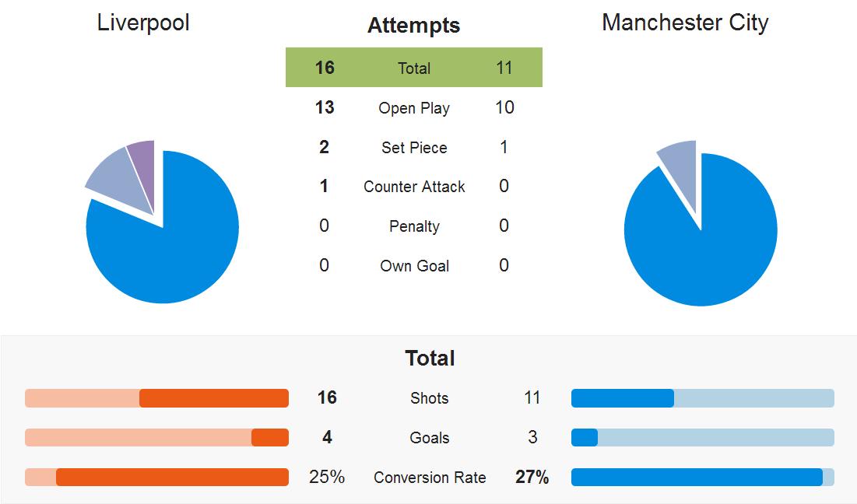Select the Open Play attempts row
857x504 pixels.
pyautogui.click(x=413, y=108)
